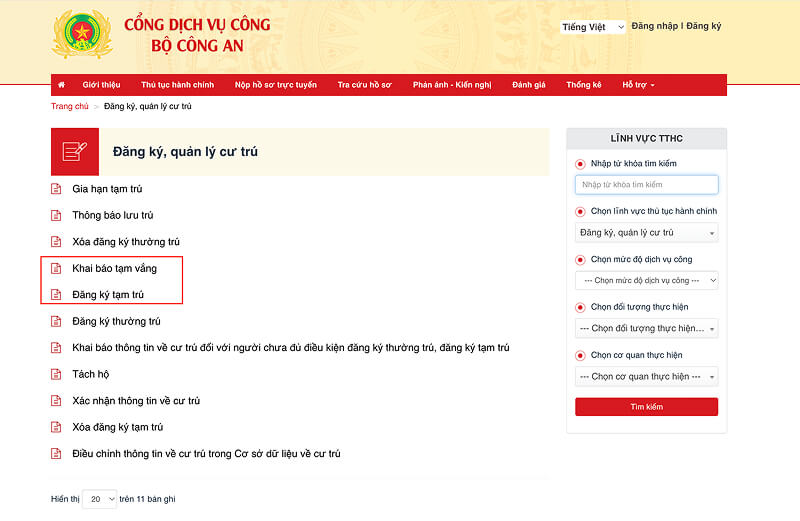Click document icon beside Tách hộ
This screenshot has width=800, height=521.
pyautogui.click(x=57, y=374)
